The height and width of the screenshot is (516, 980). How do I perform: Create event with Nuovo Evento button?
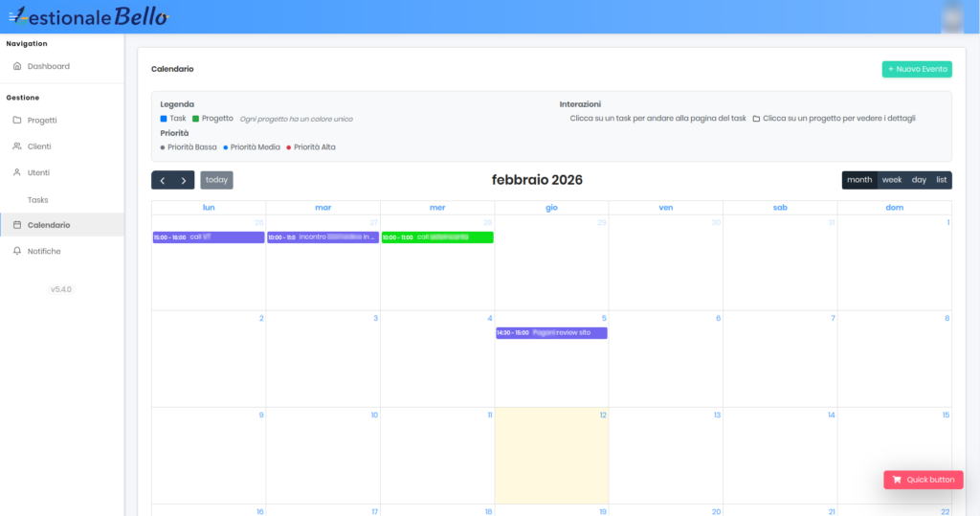click(x=916, y=69)
